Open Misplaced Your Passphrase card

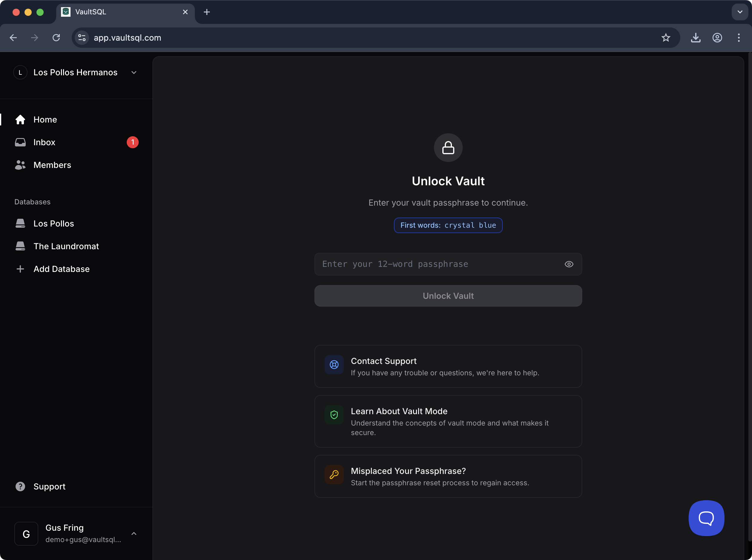point(448,476)
